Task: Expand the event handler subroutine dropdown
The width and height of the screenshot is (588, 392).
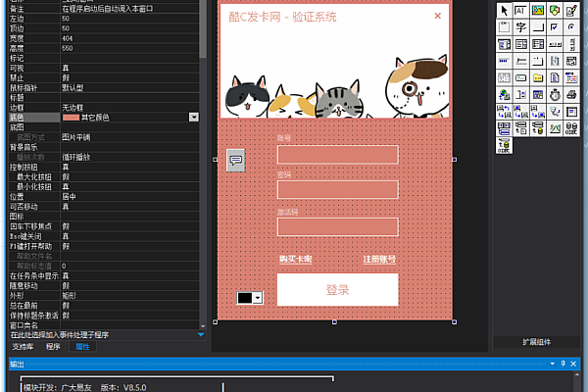Action: pos(202,335)
